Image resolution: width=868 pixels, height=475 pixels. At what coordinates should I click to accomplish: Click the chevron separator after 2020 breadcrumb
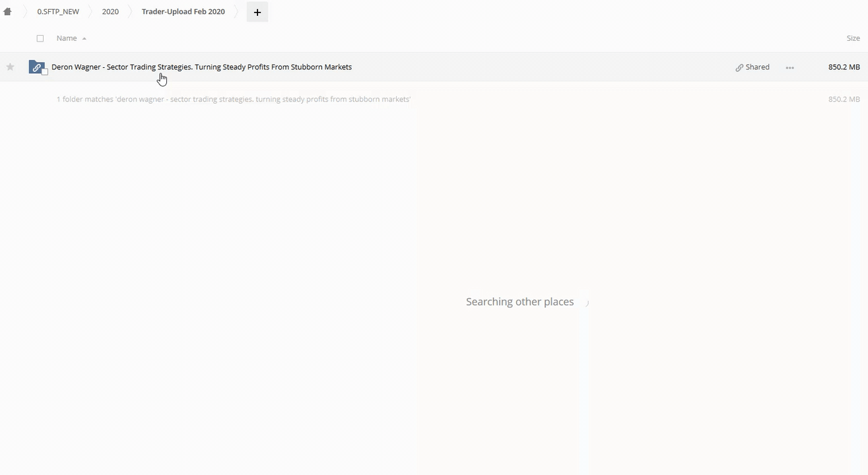click(130, 12)
